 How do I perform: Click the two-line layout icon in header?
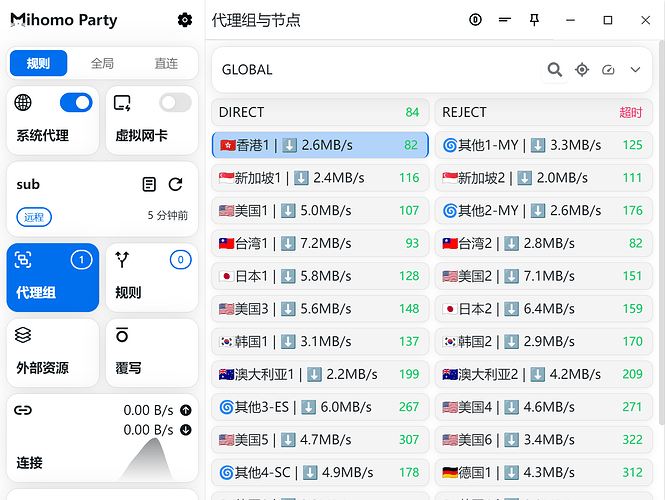click(x=505, y=20)
